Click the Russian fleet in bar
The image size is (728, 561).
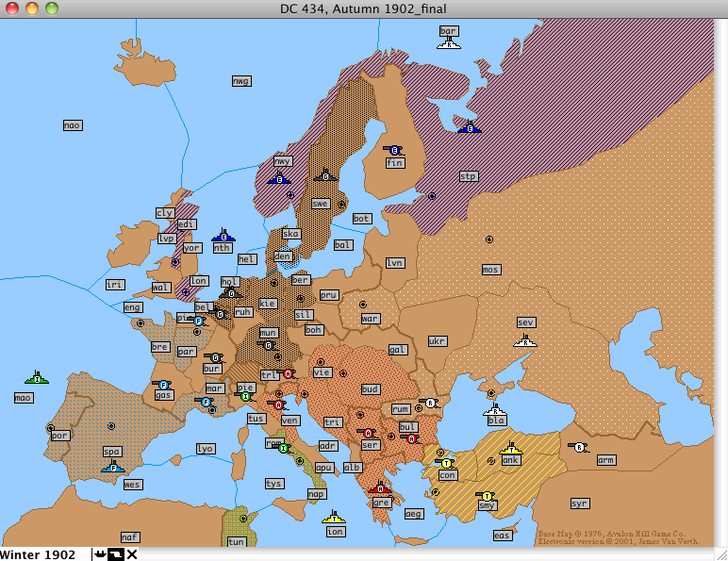[449, 44]
